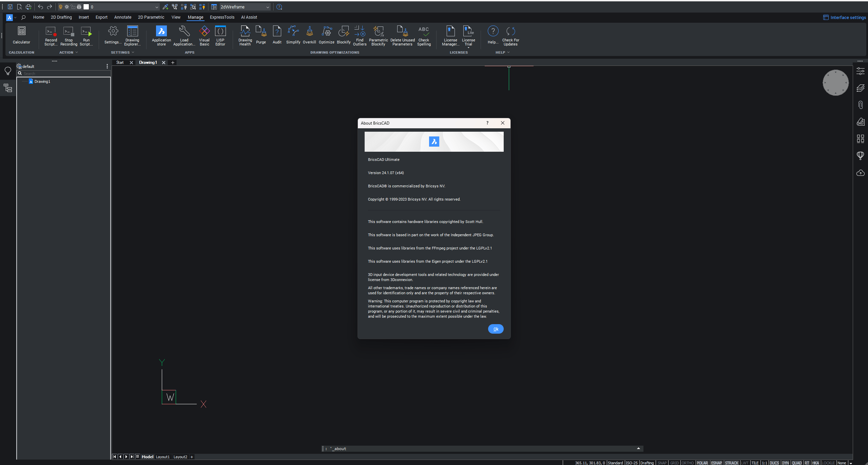Open the Calculator tool
Image resolution: width=868 pixels, height=465 pixels.
pos(21,35)
